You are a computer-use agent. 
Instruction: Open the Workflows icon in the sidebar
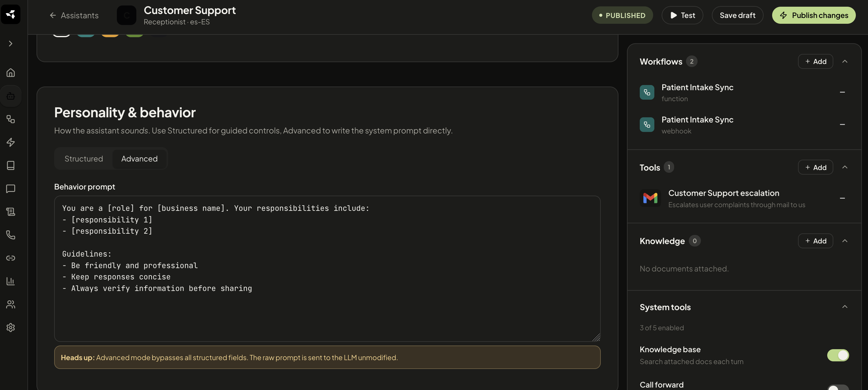10,119
